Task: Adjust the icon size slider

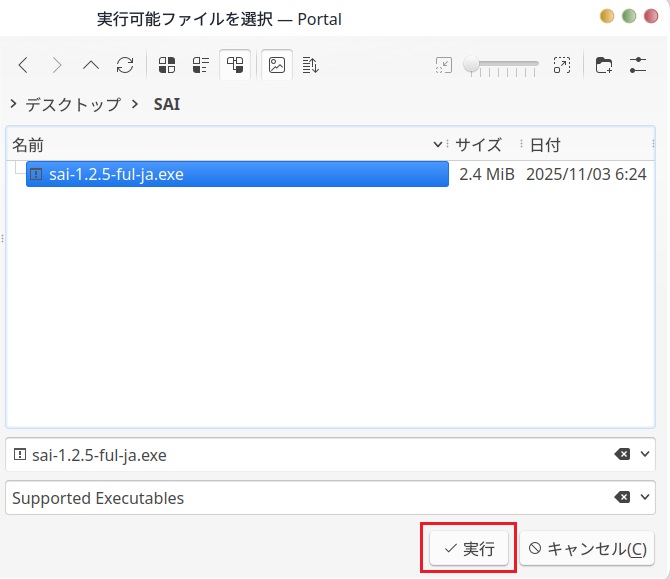Action: tap(502, 65)
